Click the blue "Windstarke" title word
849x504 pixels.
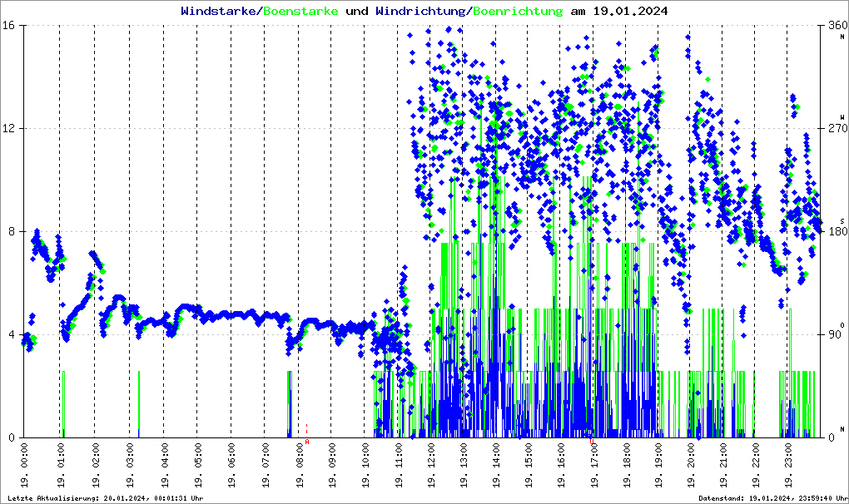218,11
